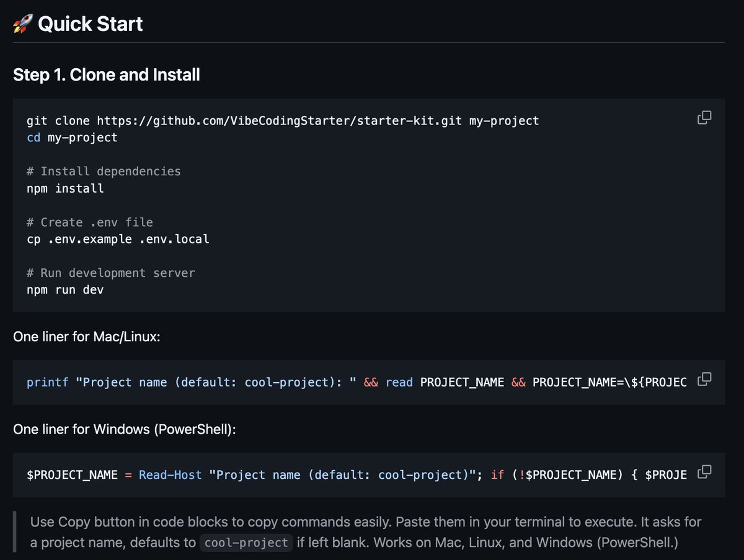Click the cool-project inline code badge

pos(246,542)
